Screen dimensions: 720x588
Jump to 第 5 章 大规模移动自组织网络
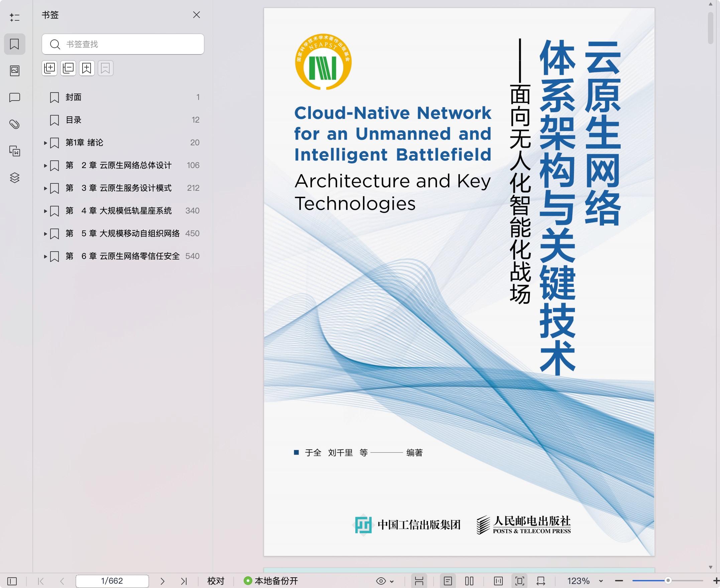click(122, 234)
